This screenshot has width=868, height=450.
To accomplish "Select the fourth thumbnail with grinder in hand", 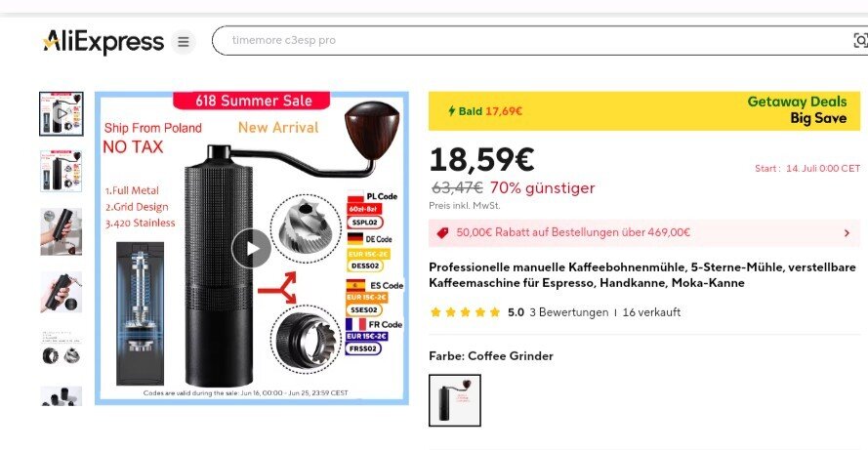I will click(x=62, y=292).
